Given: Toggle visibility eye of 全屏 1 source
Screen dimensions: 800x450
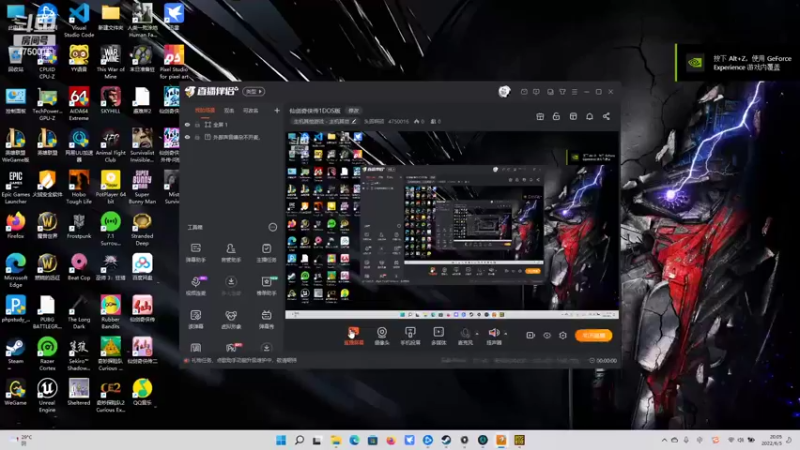Looking at the screenshot, I should pyautogui.click(x=187, y=124).
